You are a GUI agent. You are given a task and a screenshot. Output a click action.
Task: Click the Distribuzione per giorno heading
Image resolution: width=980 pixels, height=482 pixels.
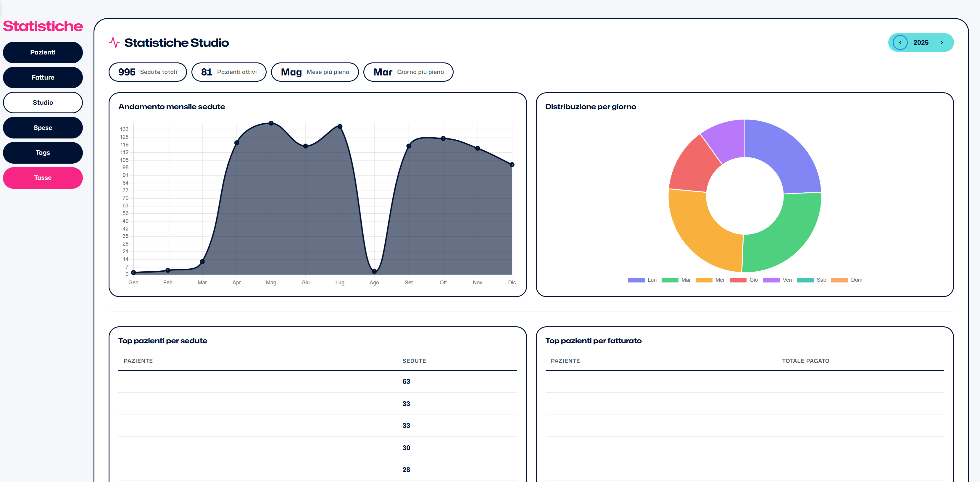(590, 107)
